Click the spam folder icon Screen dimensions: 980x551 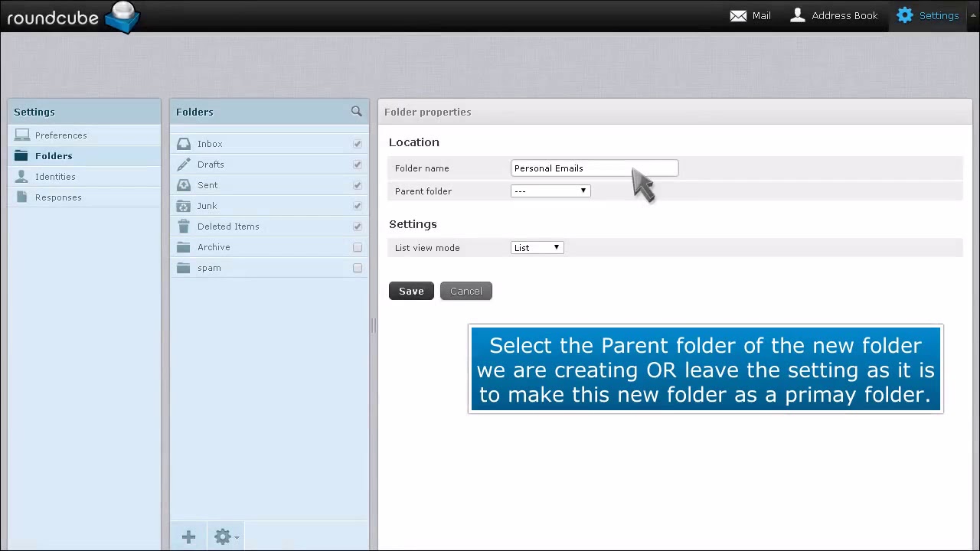[x=184, y=268]
